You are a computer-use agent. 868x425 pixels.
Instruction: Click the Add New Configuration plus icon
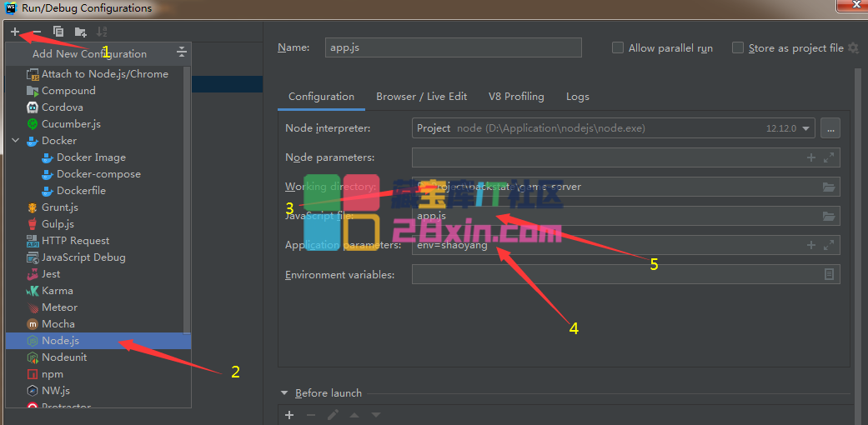[x=15, y=32]
